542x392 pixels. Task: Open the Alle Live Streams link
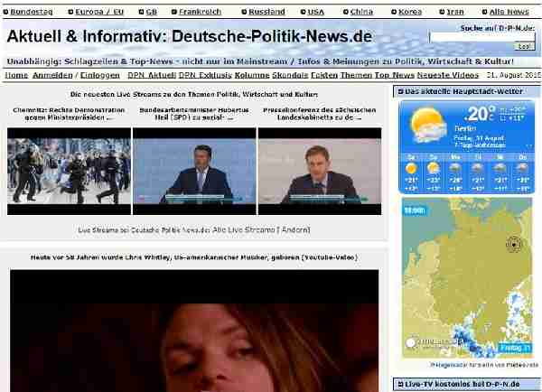click(244, 230)
